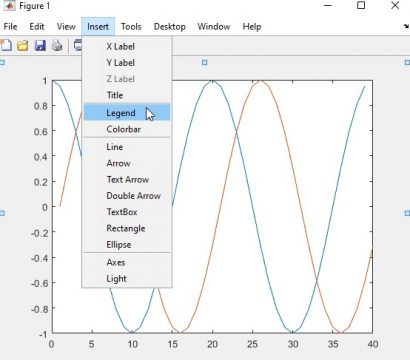Select Text Arrow menu entry

(x=127, y=180)
